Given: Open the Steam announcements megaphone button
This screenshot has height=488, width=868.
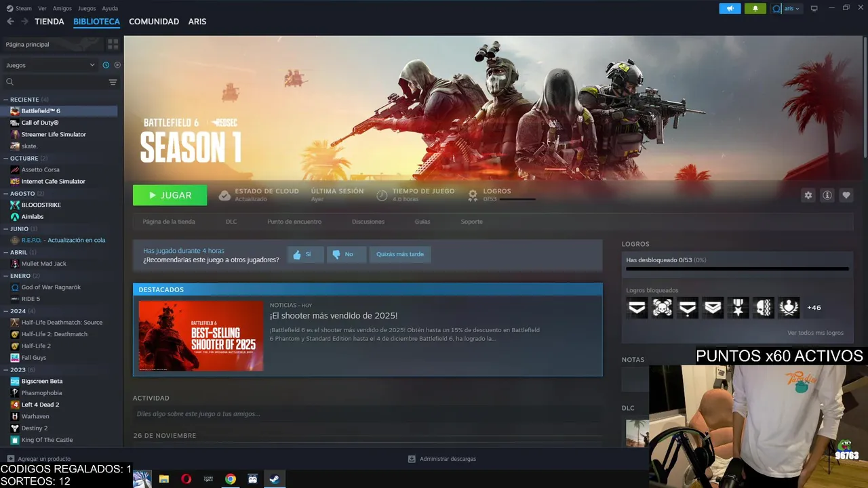Looking at the screenshot, I should 730,8.
